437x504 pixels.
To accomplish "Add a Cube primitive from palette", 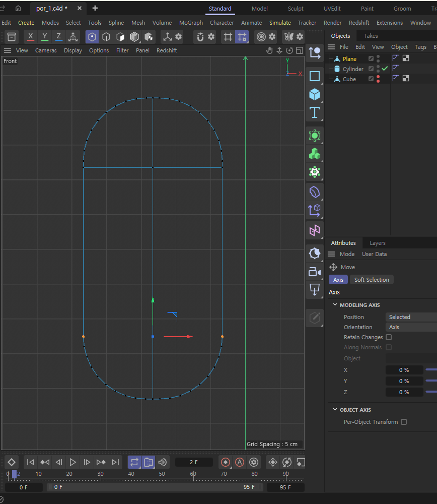I will tap(315, 95).
